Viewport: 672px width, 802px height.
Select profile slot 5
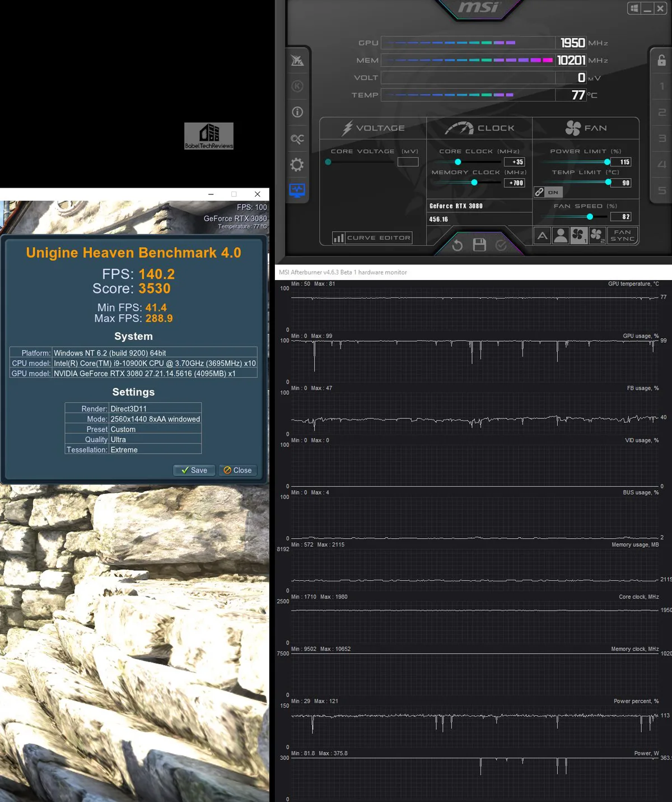662,190
